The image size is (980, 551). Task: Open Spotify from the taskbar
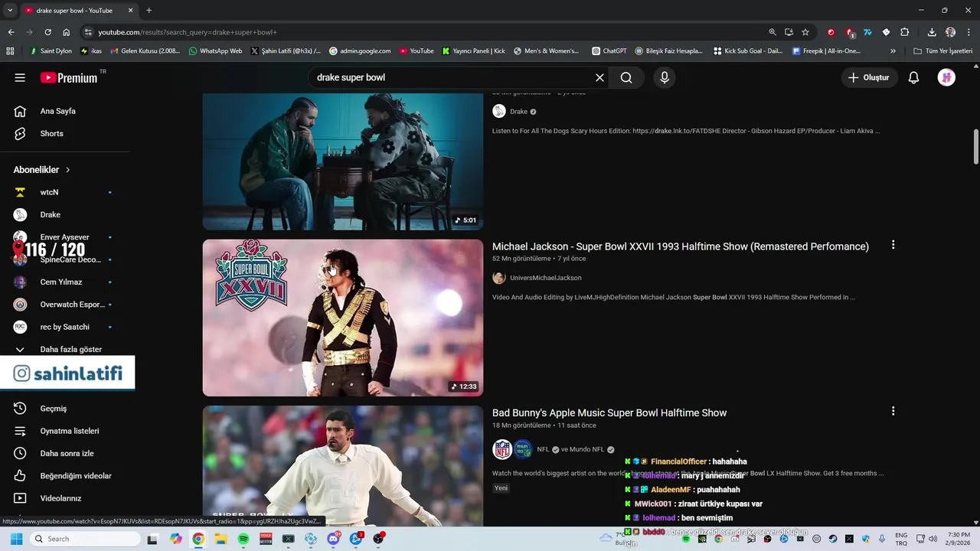243,539
